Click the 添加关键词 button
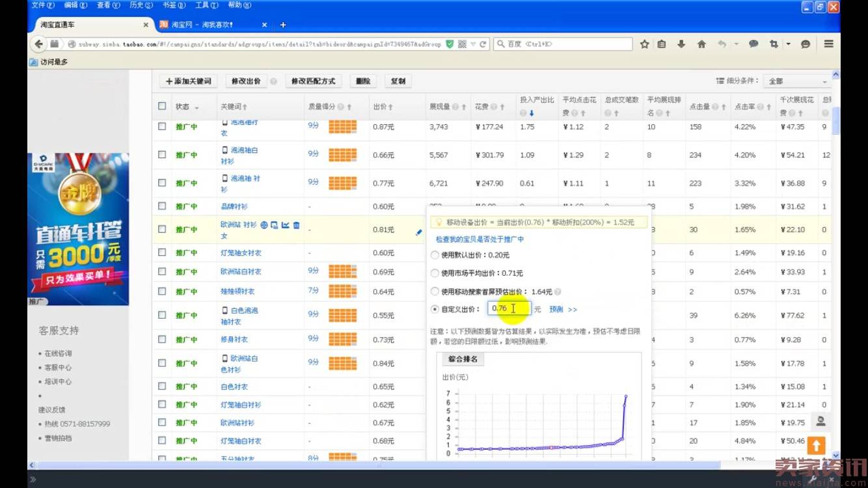 click(189, 81)
